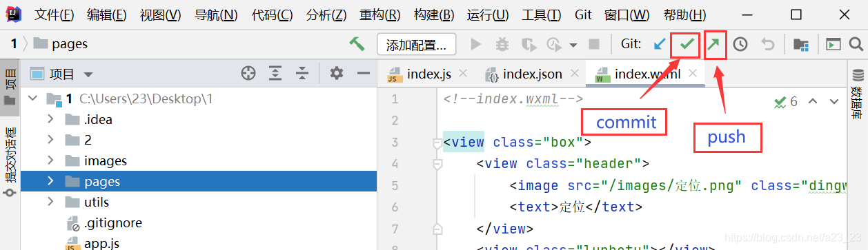Toggle the 提交对话框 side tool window
Screen dimensions: 868x250
click(10, 163)
